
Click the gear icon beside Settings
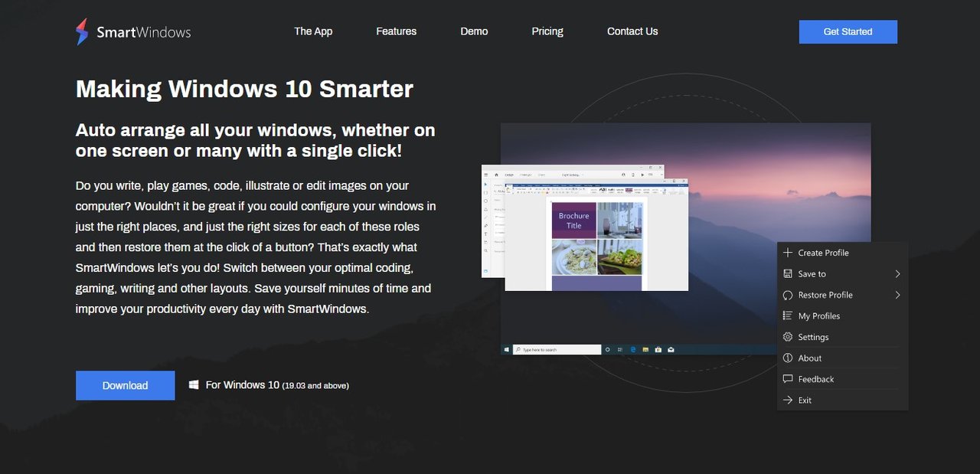pyautogui.click(x=788, y=337)
